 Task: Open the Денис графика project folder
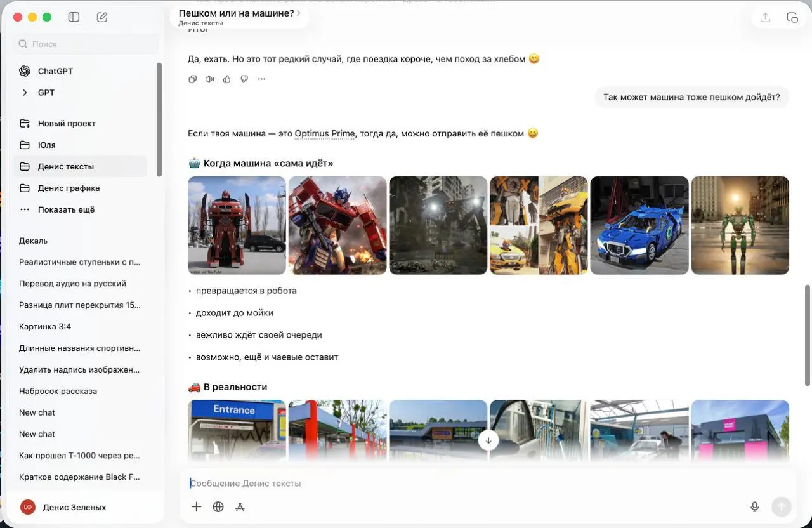coord(80,188)
